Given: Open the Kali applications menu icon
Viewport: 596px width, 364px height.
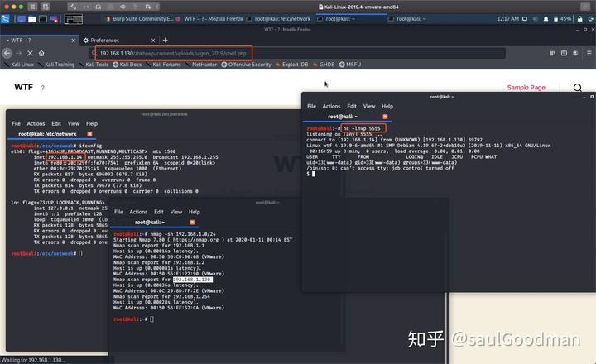Looking at the screenshot, I should point(5,19).
